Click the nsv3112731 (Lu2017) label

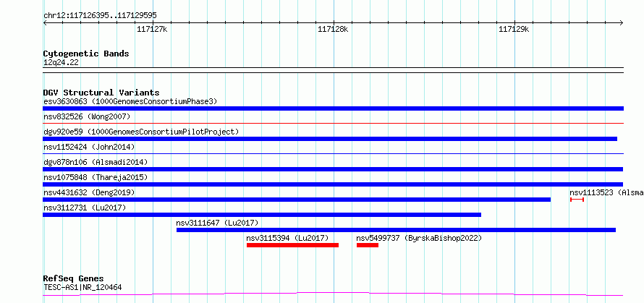point(85,208)
